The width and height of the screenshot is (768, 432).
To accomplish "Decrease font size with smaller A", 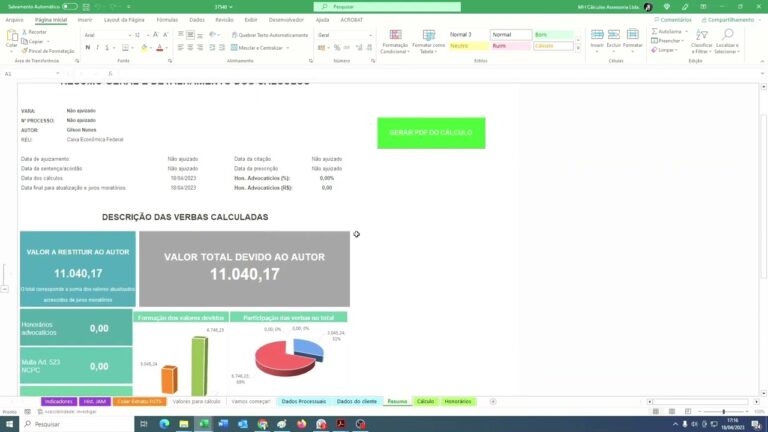I will click(165, 35).
